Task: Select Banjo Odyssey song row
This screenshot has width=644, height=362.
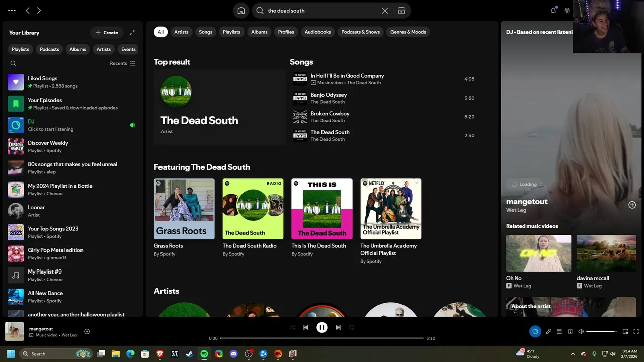Action: pos(384,98)
